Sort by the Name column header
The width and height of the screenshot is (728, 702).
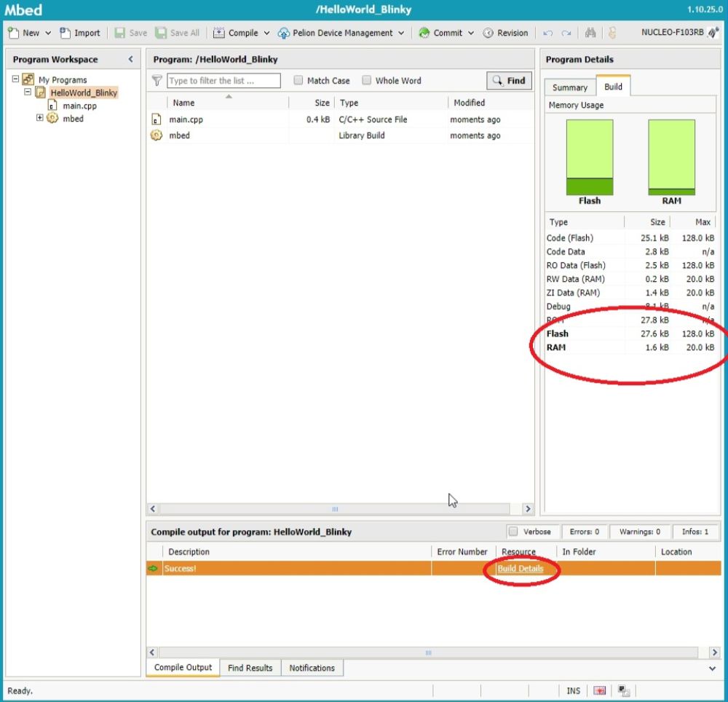tap(227, 103)
